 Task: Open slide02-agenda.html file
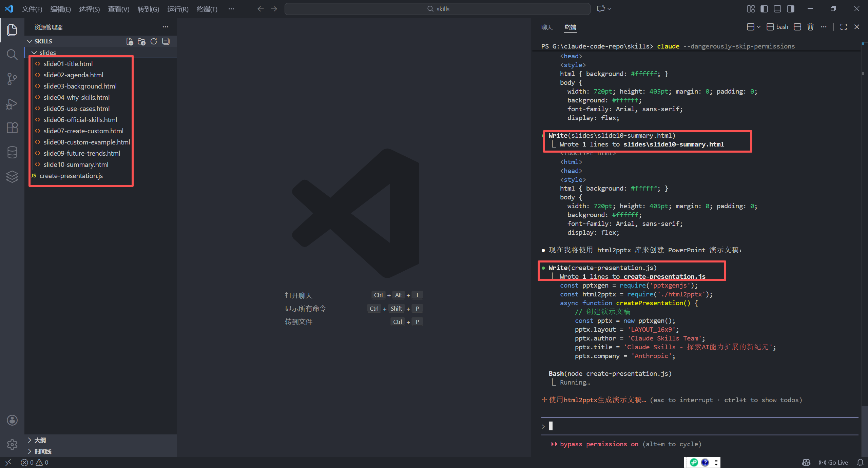tap(73, 75)
